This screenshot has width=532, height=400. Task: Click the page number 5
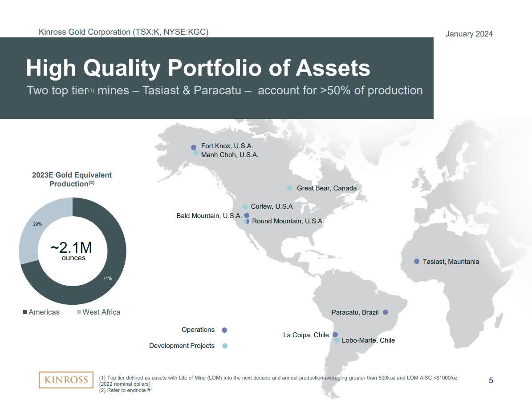coord(491,380)
